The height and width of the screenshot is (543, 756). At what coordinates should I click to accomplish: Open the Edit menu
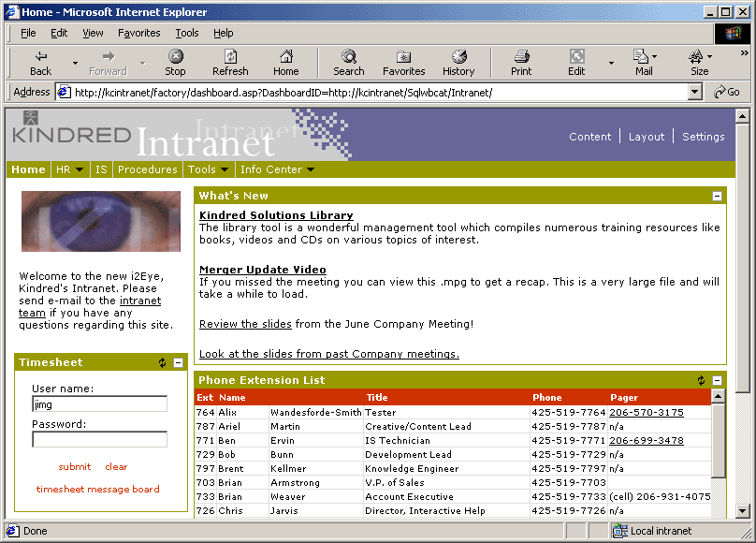[x=59, y=33]
